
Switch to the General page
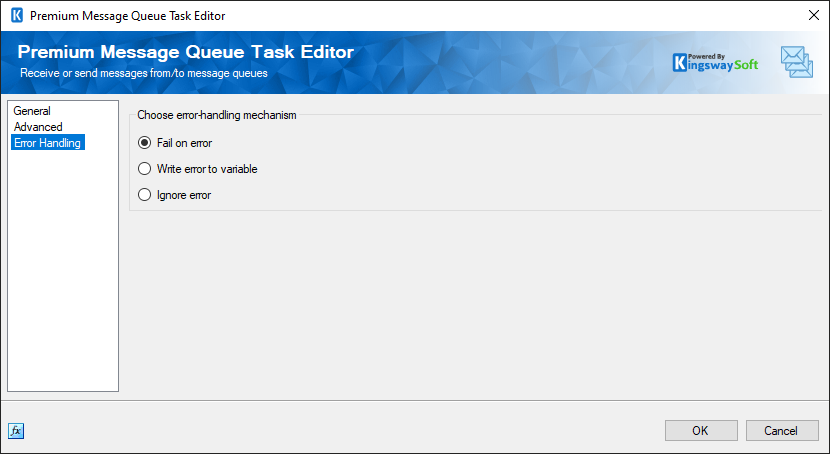[32, 111]
